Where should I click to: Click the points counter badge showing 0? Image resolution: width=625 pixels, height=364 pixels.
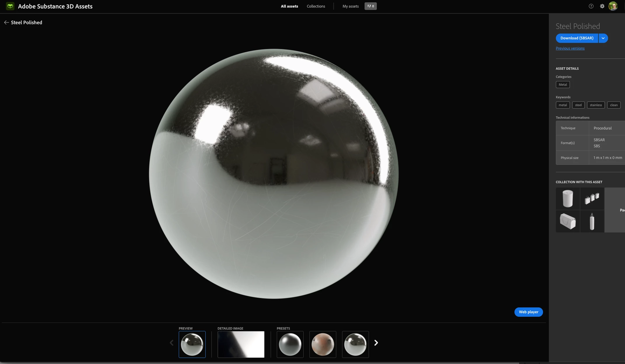(x=370, y=6)
